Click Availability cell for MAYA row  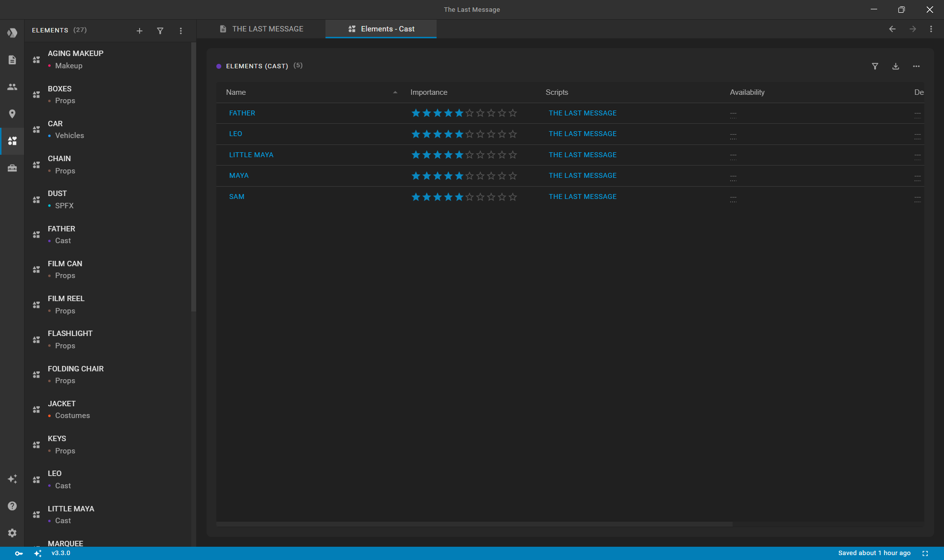pos(733,176)
